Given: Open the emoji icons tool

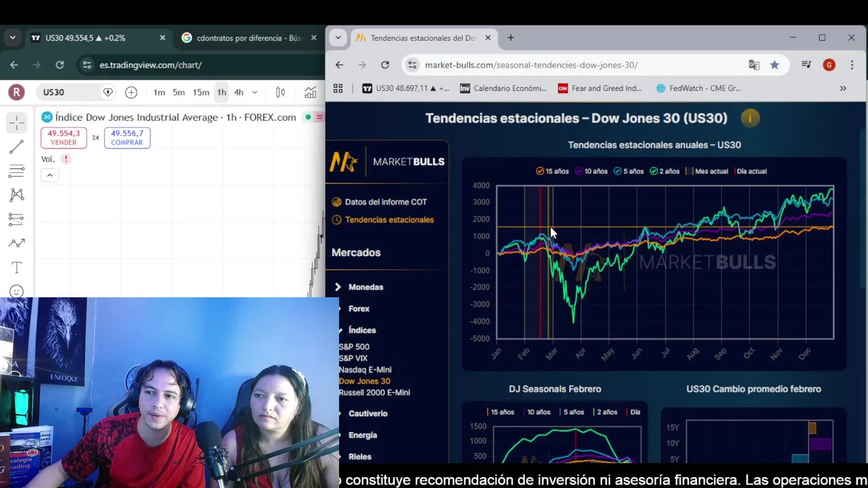Looking at the screenshot, I should [x=16, y=291].
